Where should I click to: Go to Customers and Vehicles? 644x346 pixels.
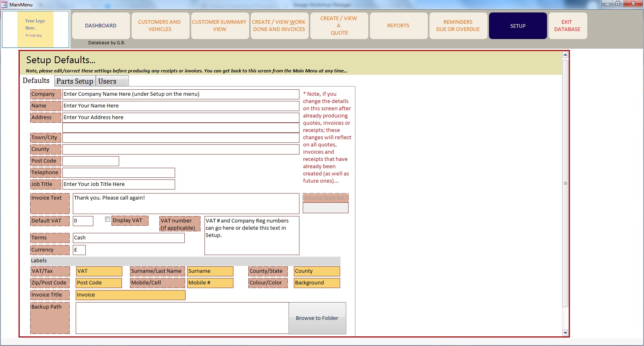[160, 26]
